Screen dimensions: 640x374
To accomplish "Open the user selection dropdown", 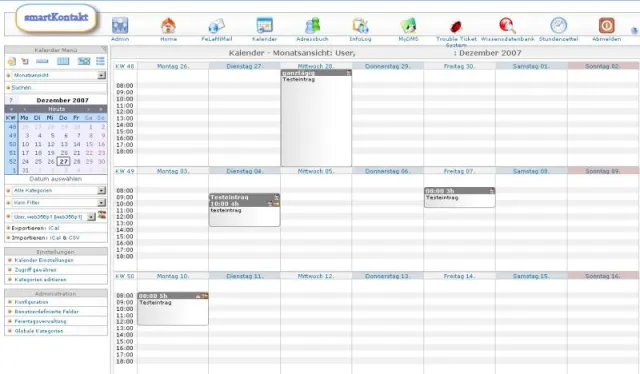I will (53, 217).
